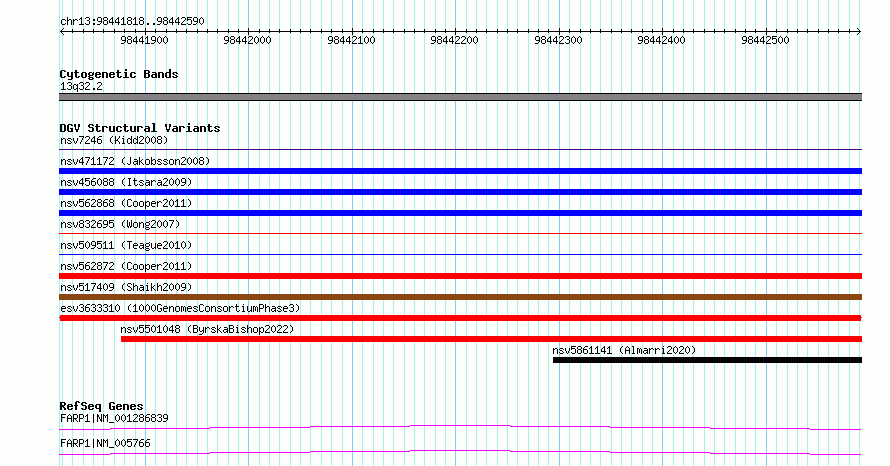Open variant nsv832695 (Wong2007) label

[x=120, y=224]
